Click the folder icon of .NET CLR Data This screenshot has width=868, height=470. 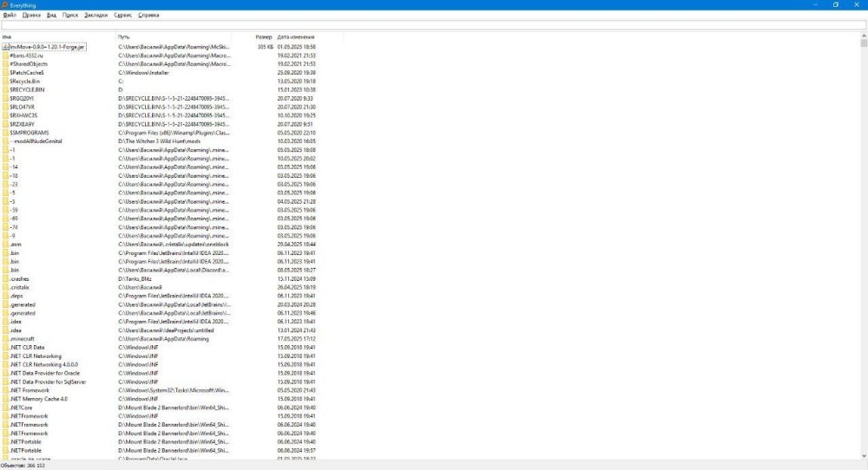(5, 348)
